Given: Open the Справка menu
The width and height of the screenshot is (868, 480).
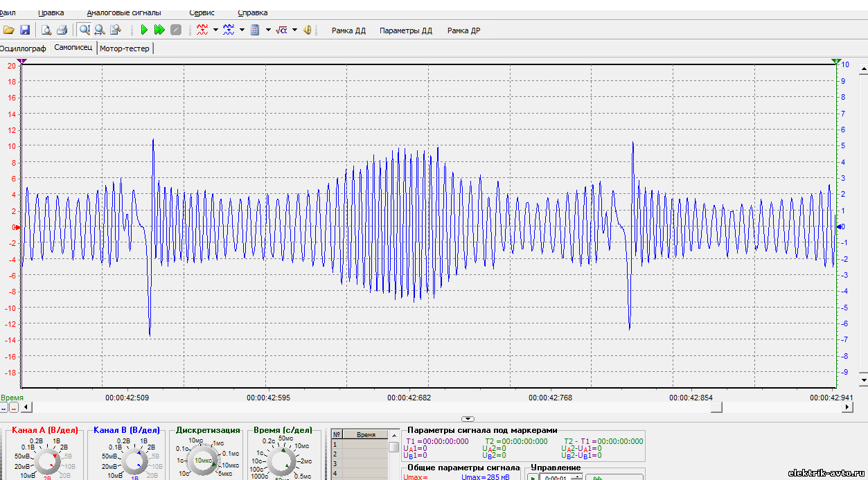Looking at the screenshot, I should tap(253, 12).
